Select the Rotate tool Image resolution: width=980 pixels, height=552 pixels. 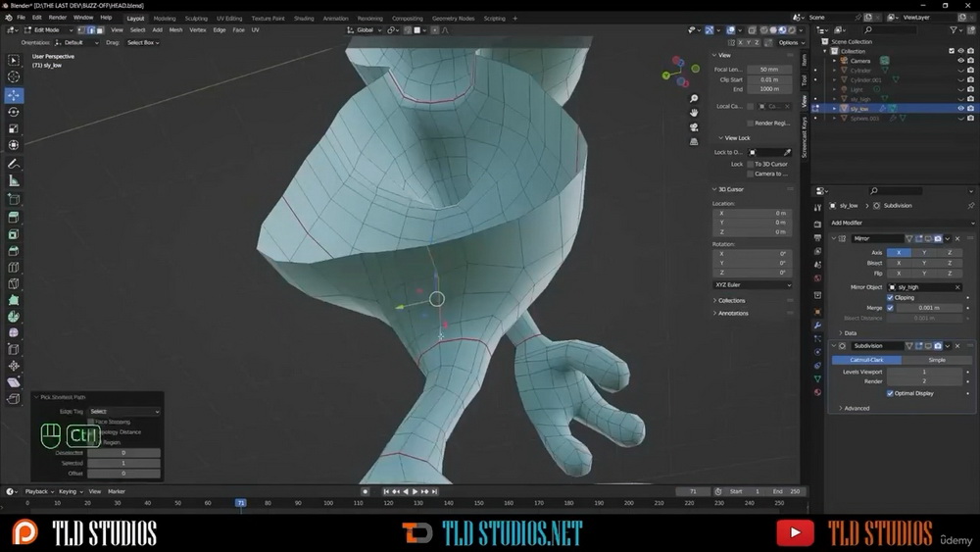pos(13,112)
